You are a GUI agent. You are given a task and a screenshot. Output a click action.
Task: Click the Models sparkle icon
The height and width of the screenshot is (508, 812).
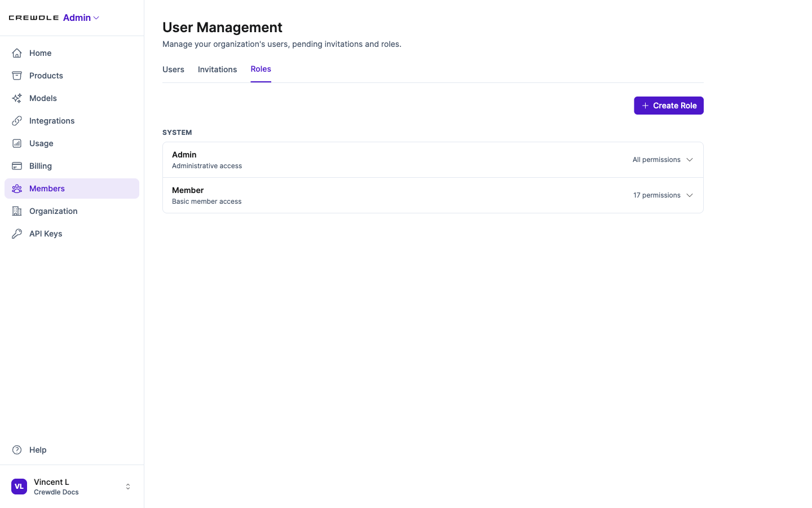17,98
